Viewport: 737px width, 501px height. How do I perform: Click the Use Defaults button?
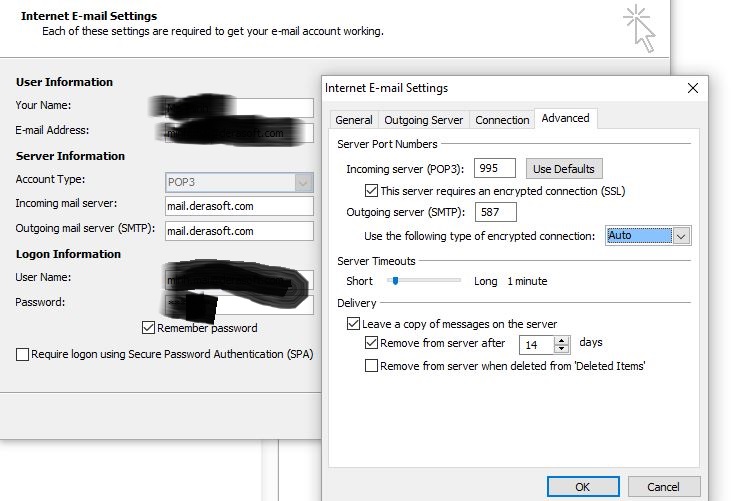click(x=563, y=168)
